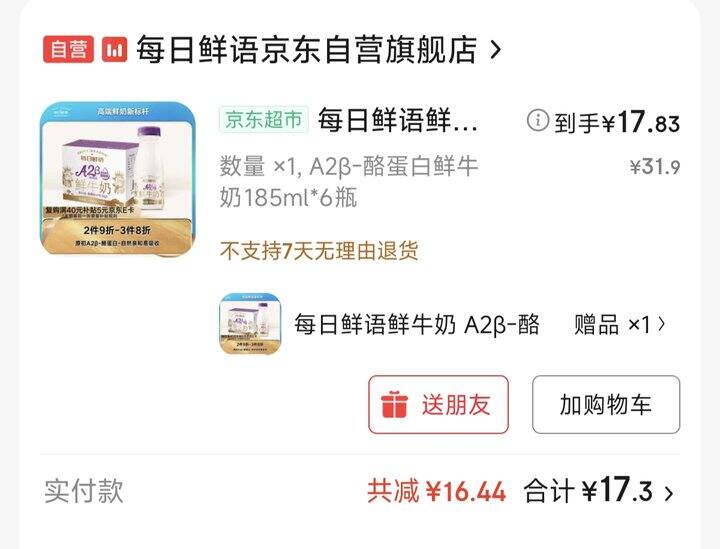This screenshot has width=720, height=549.
Task: Expand 合计 ¥17.3 payment details chevron
Action: tap(669, 493)
